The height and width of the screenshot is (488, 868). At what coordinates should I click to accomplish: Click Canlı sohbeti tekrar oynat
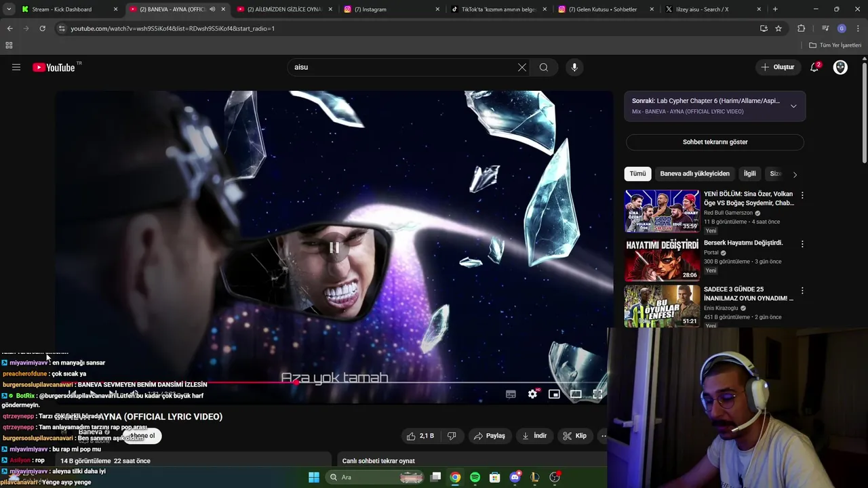[x=378, y=461]
